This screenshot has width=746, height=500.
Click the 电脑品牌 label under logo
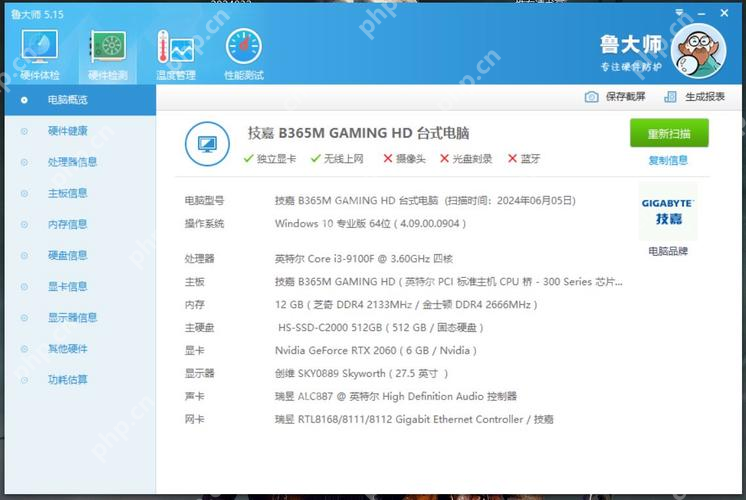[668, 251]
